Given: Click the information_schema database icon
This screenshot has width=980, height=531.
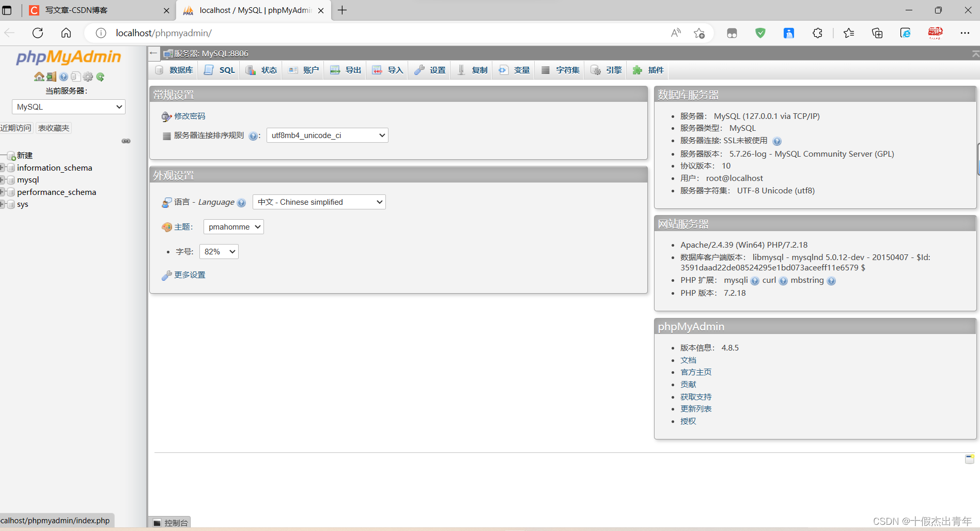Looking at the screenshot, I should (11, 168).
